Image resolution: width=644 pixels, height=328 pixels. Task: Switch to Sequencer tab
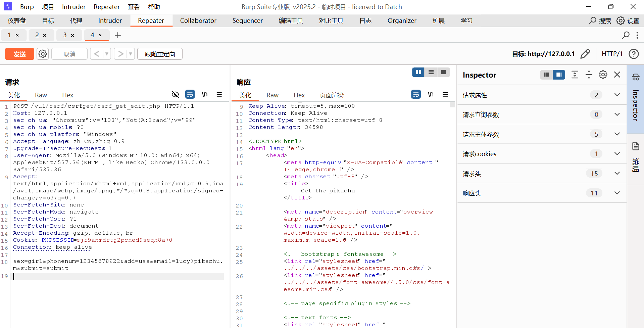(248, 20)
